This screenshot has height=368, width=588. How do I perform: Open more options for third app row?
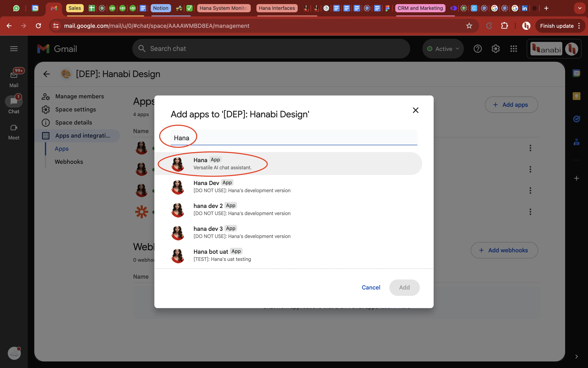(530, 190)
